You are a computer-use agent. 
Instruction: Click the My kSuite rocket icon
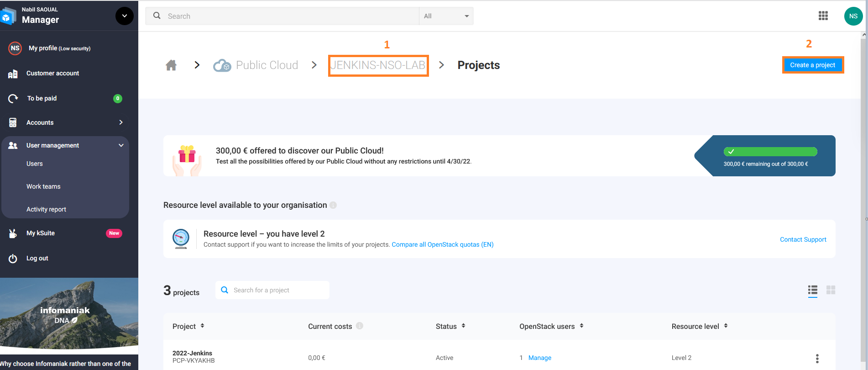13,233
